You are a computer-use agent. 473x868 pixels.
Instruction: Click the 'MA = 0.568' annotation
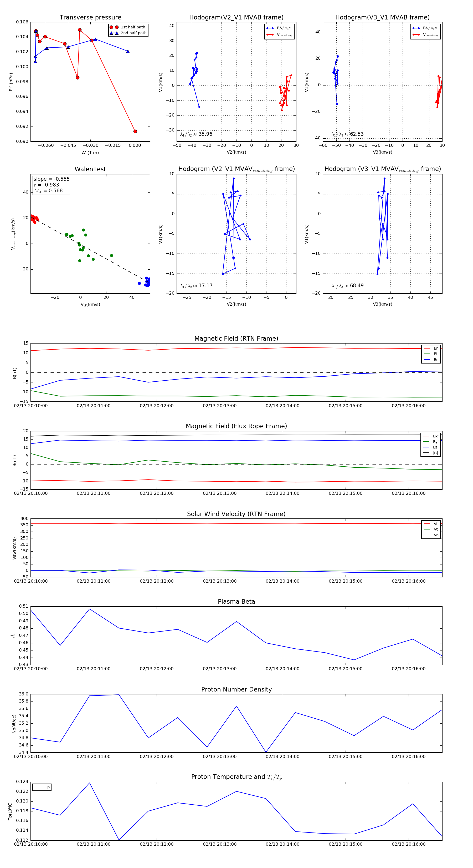pos(48,191)
